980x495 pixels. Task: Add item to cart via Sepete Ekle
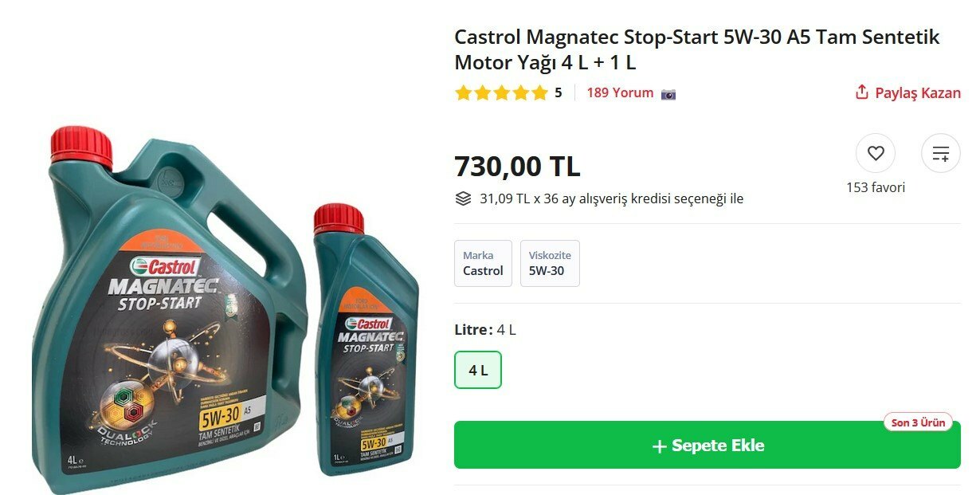pyautogui.click(x=708, y=445)
